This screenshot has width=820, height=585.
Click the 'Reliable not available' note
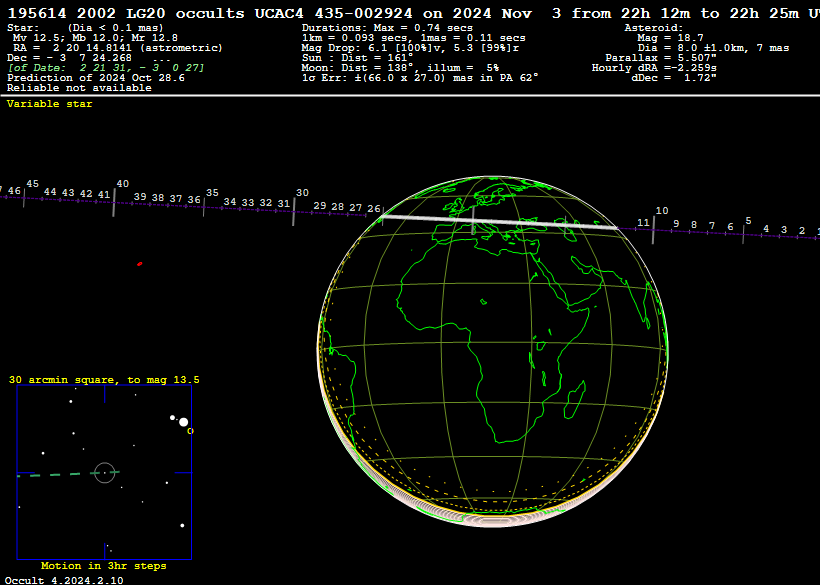click(x=79, y=88)
